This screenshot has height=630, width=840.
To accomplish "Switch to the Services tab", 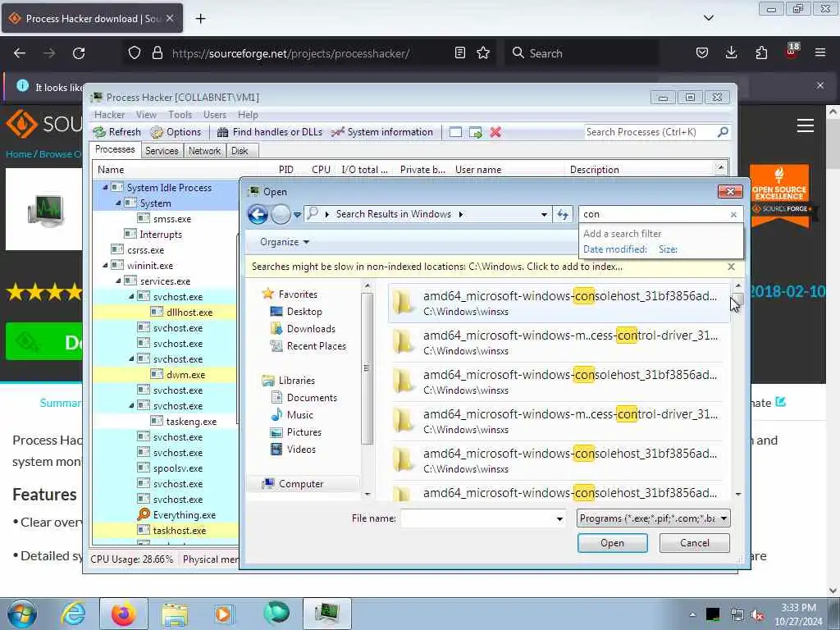I will [162, 151].
